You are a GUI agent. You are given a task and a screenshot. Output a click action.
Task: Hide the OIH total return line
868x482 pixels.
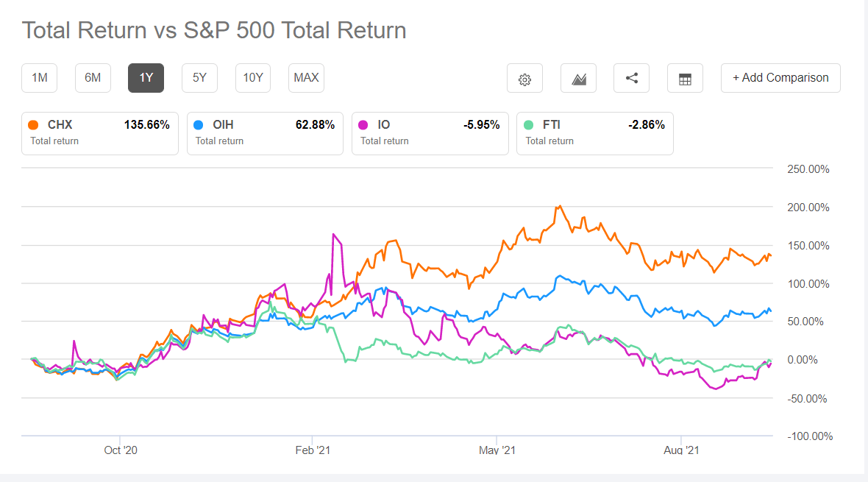pyautogui.click(x=265, y=132)
